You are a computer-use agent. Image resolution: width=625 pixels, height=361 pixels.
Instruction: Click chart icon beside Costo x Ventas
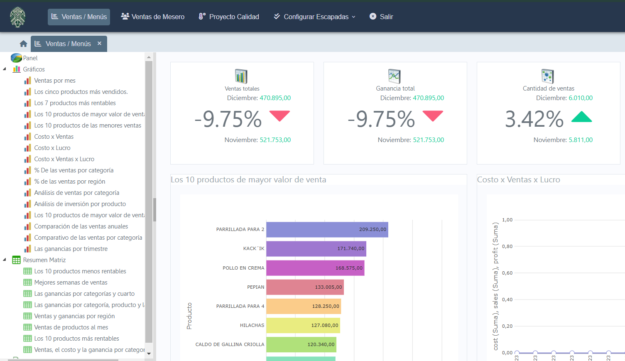pyautogui.click(x=28, y=136)
